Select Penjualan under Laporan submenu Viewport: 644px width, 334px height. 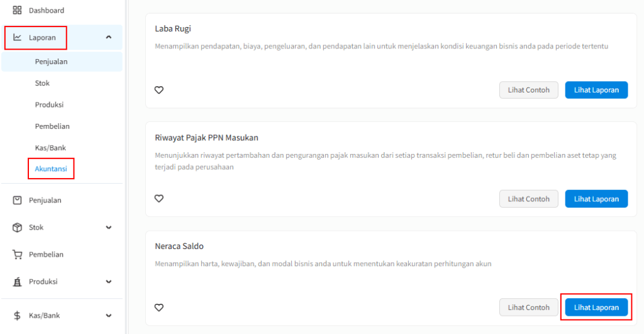(x=51, y=62)
